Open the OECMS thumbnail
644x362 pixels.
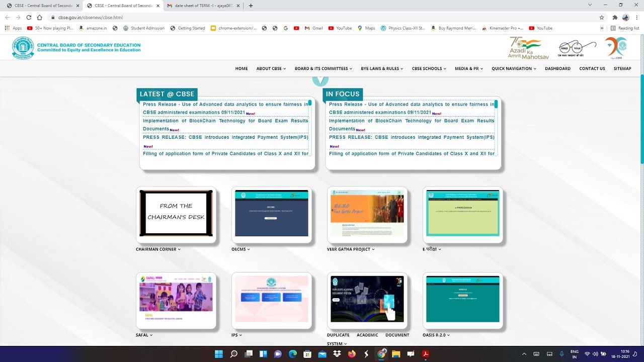272,213
